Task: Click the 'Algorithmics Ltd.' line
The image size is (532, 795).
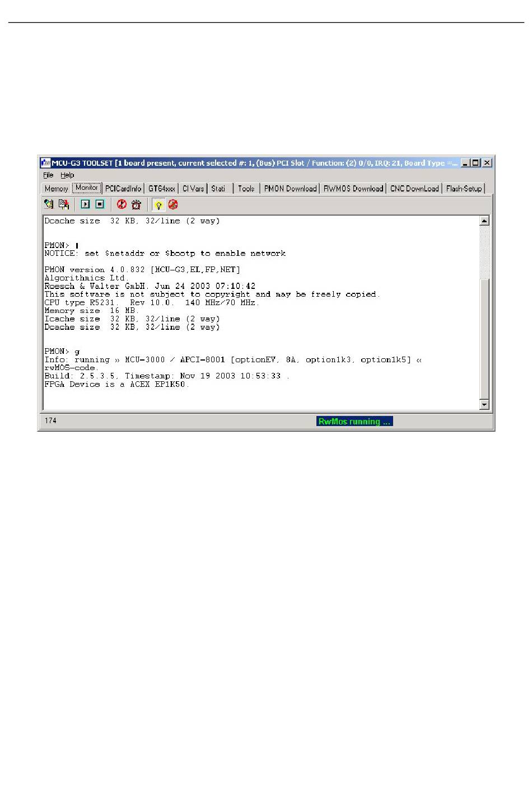Action: tap(87, 278)
